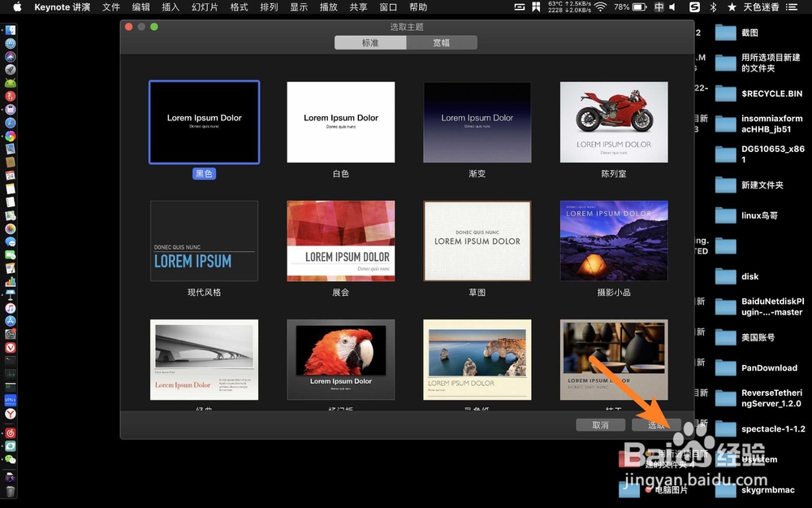Image resolution: width=812 pixels, height=508 pixels.
Task: Open Finder from the dock
Action: (x=11, y=30)
